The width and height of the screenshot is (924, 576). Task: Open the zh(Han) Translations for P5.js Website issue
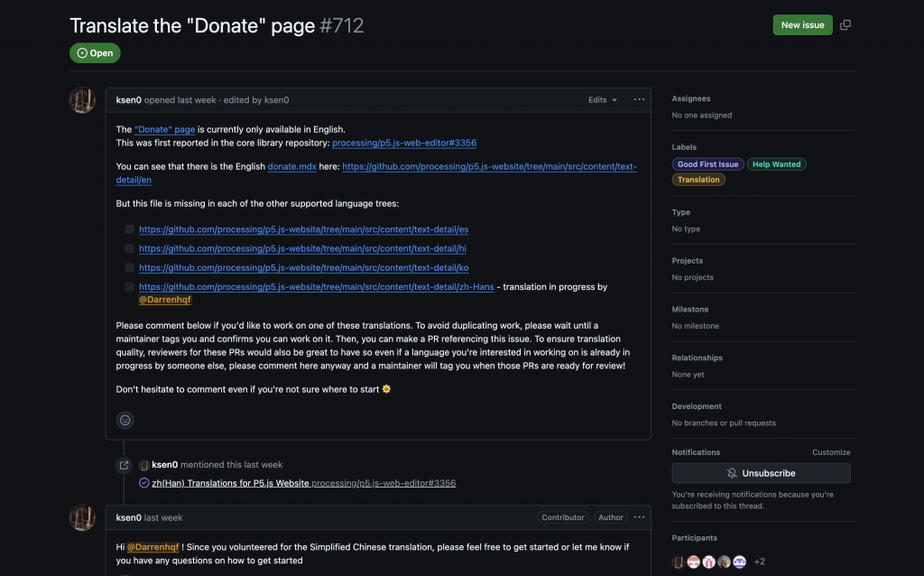point(230,483)
